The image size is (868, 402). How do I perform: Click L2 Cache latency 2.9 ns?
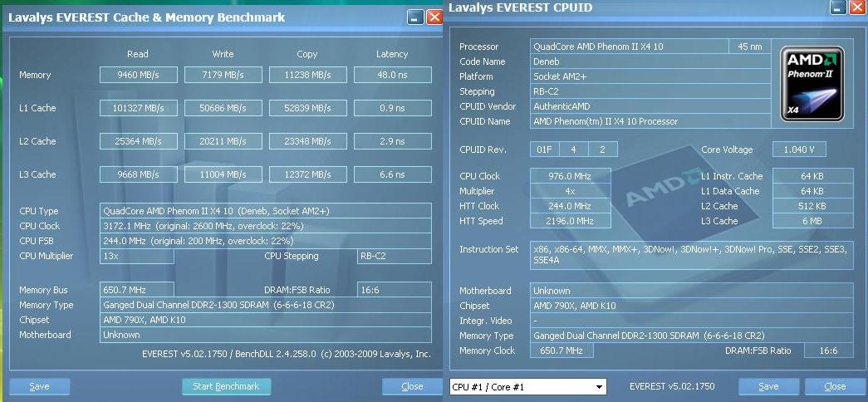pyautogui.click(x=393, y=141)
